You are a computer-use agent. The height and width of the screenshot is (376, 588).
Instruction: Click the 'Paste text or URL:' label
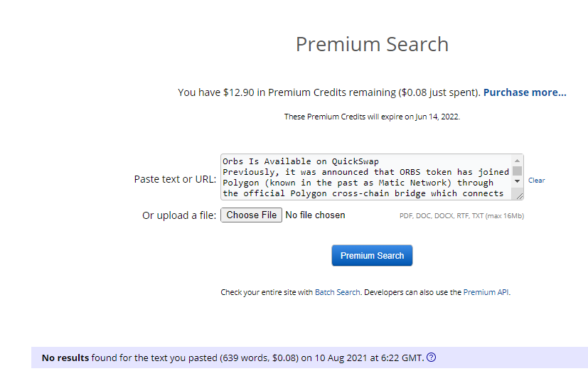point(175,179)
